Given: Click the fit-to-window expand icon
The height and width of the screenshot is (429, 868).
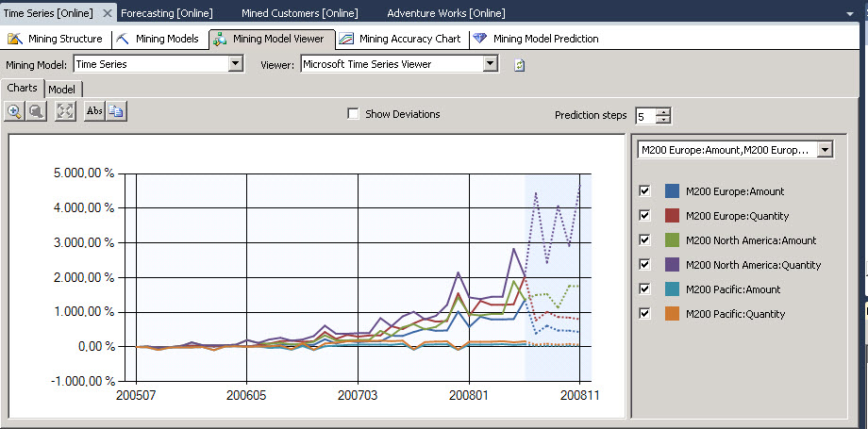Looking at the screenshot, I should (x=65, y=110).
